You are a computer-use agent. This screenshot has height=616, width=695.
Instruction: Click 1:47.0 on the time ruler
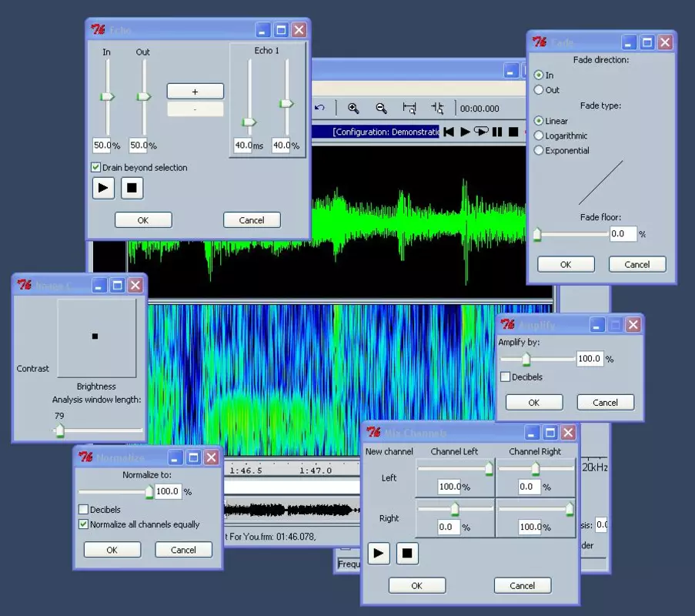click(x=315, y=470)
